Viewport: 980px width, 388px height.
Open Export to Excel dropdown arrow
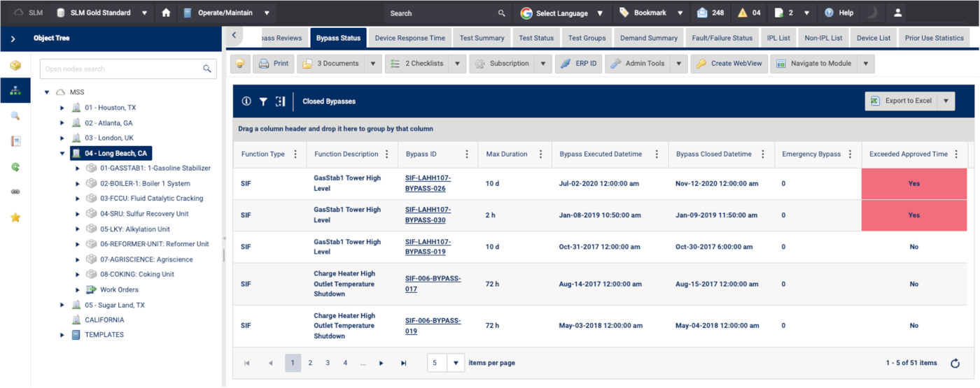[946, 101]
